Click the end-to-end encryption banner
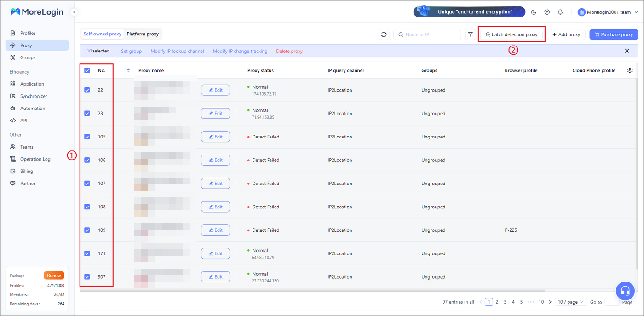This screenshot has height=316, width=644. point(469,12)
